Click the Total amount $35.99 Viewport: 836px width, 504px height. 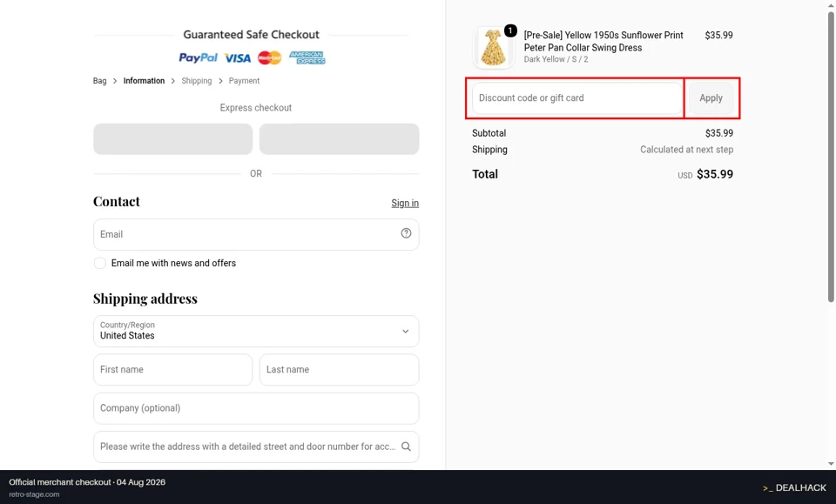tap(714, 174)
